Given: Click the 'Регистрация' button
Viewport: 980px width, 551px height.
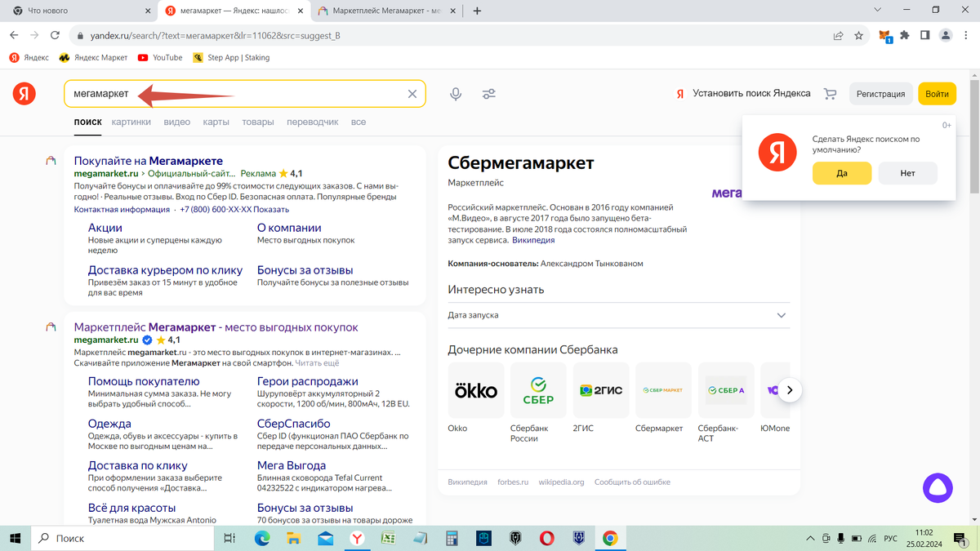Looking at the screenshot, I should click(x=880, y=94).
